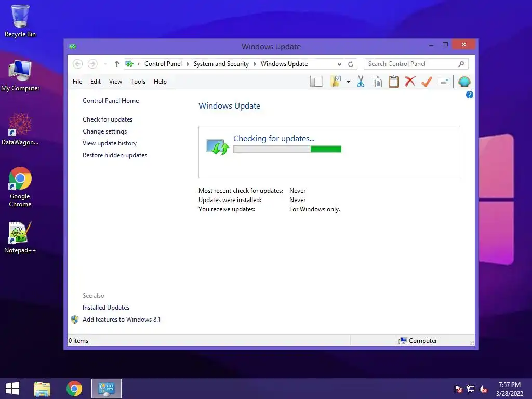532x399 pixels.
Task: Open the Tools menu
Action: tap(138, 82)
